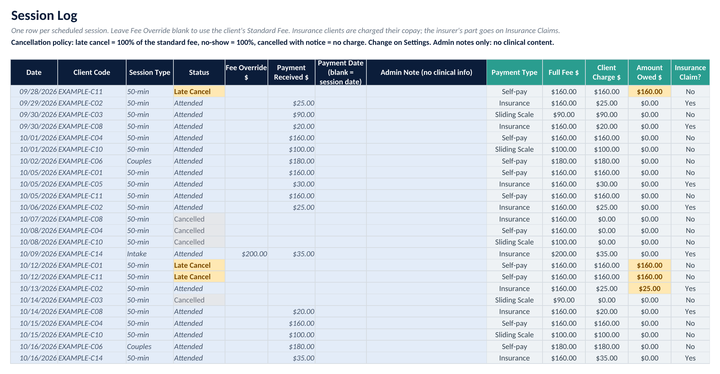Click EXAMPLE-C05 client code cell

tap(92, 184)
